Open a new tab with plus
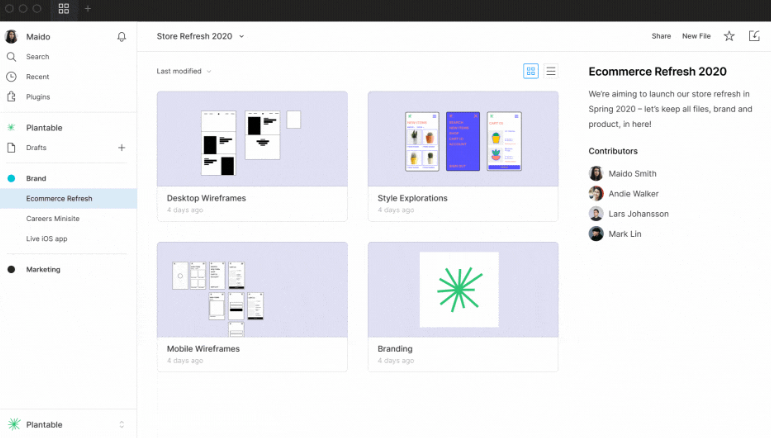This screenshot has width=771, height=438. pos(88,9)
